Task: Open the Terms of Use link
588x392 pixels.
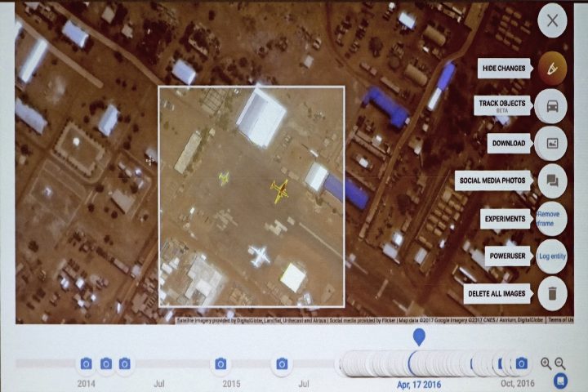Action: [x=560, y=320]
